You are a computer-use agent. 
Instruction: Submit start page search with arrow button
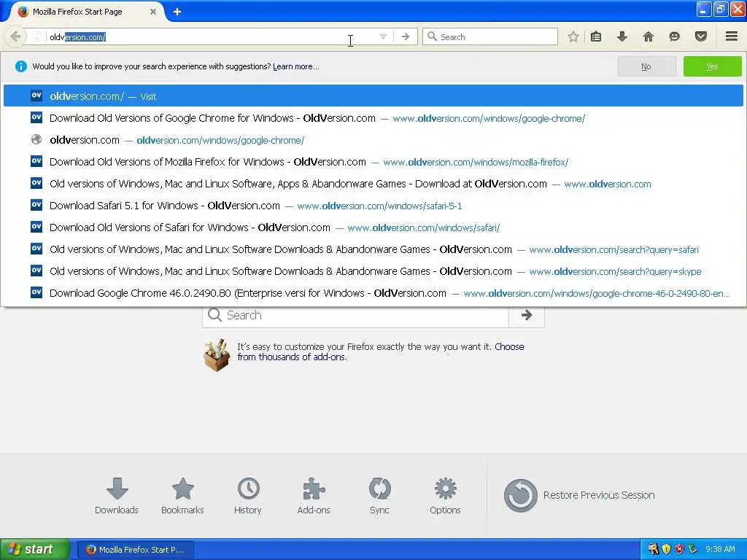pyautogui.click(x=527, y=315)
